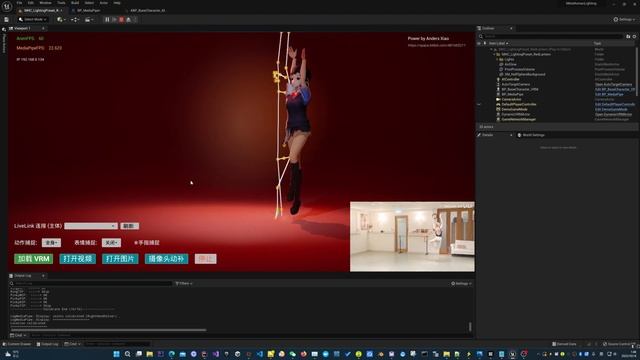Click the 加载 VRM green button

[x=33, y=259]
